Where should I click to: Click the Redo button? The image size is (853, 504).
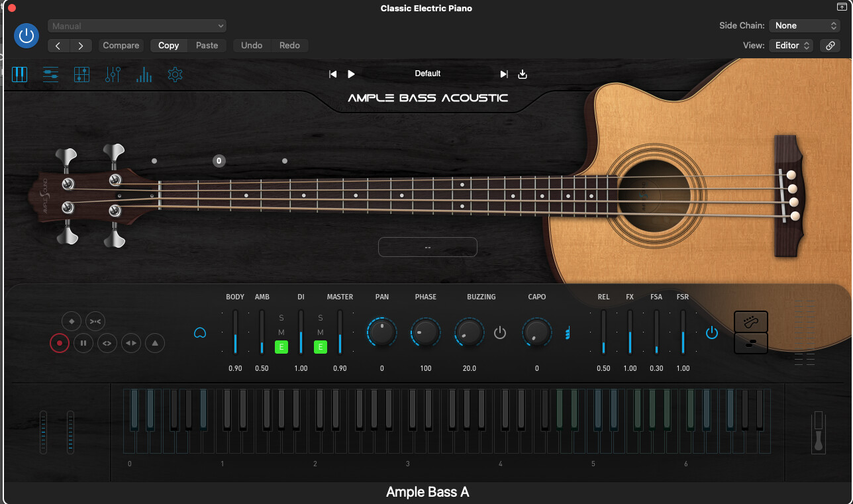[x=289, y=46]
